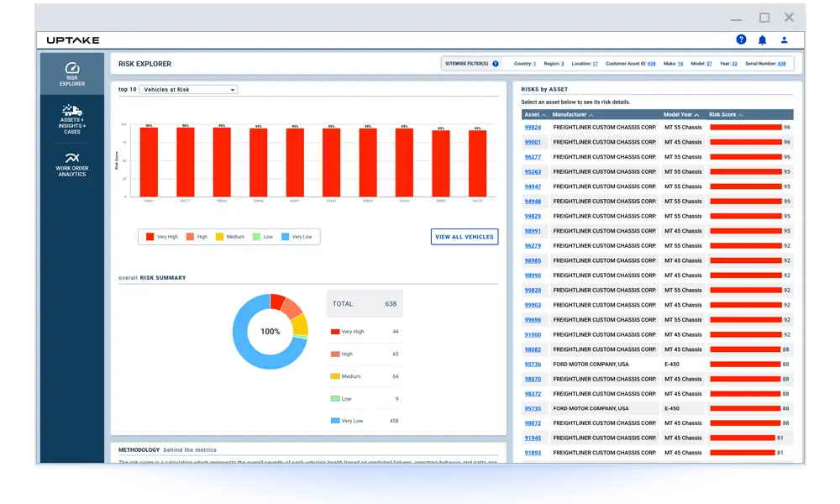Open asset 95736 link
Image resolution: width=840 pixels, height=504 pixels.
coord(533,365)
